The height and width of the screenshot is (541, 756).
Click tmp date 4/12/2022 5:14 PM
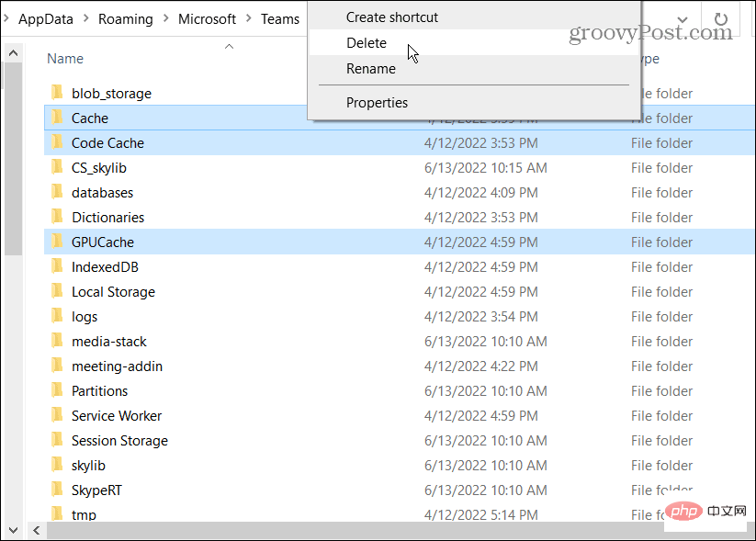tap(480, 514)
